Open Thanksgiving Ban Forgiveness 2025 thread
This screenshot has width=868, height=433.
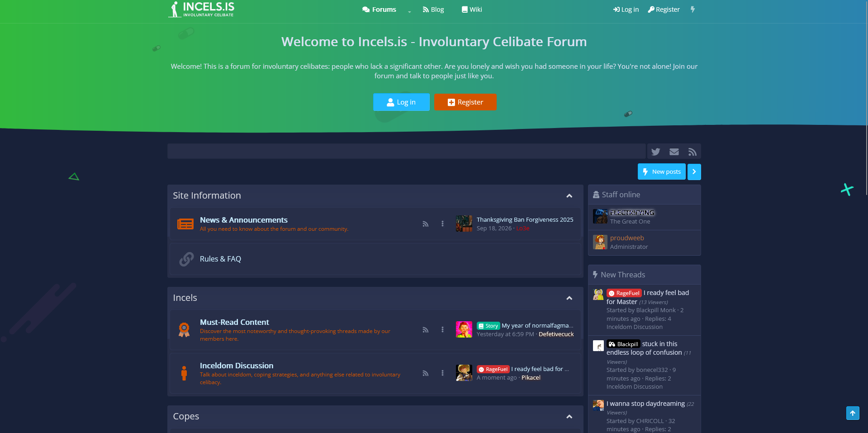[x=525, y=219]
